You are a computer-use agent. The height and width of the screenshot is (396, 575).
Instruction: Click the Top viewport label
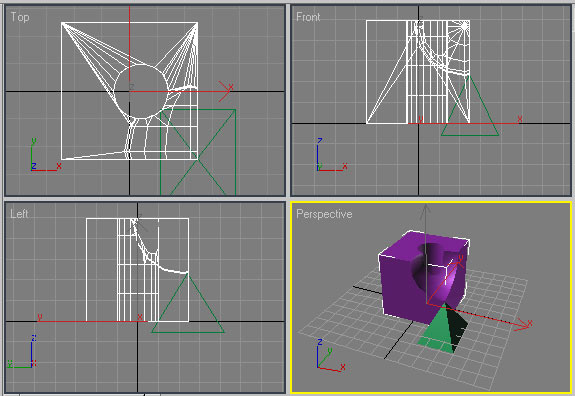(20, 17)
